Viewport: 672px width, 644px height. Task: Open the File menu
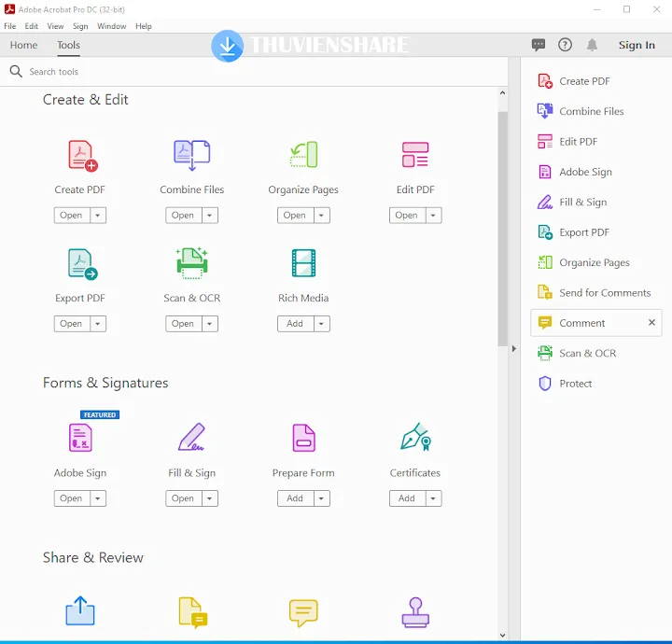point(10,26)
